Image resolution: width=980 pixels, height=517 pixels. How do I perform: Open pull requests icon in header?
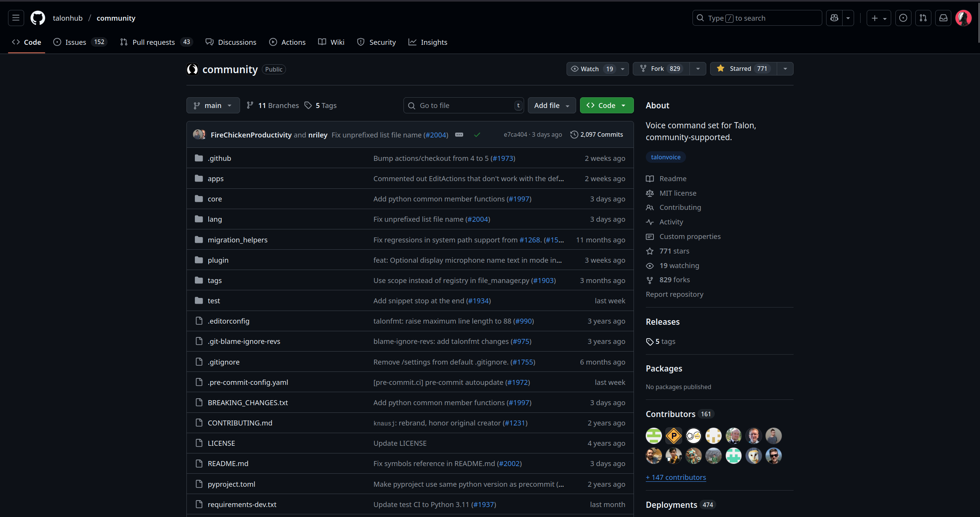tap(923, 18)
